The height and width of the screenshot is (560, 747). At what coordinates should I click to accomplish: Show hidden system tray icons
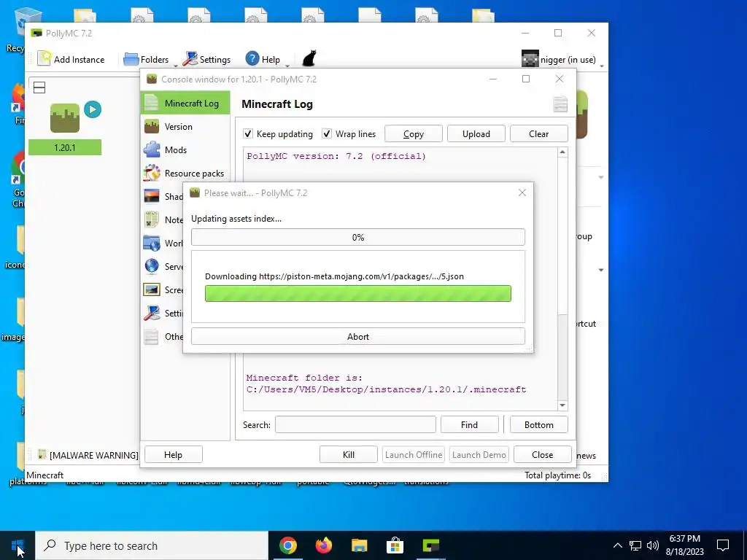point(617,545)
